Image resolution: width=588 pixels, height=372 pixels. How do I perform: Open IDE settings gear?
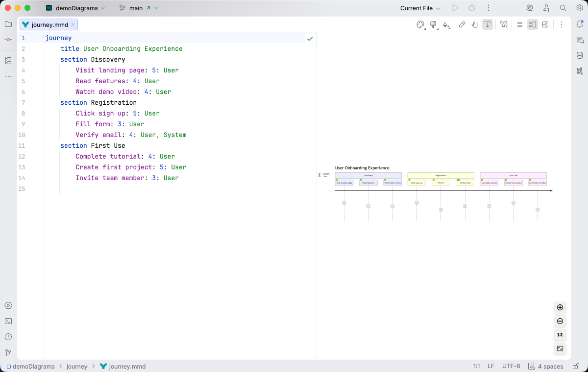580,8
